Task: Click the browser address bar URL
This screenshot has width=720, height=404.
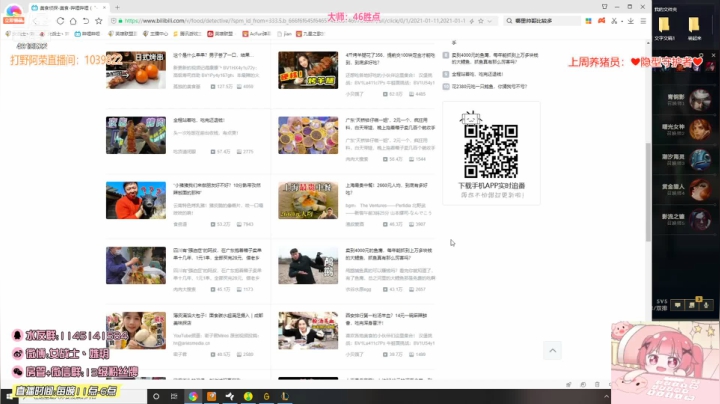Action: coord(294,21)
